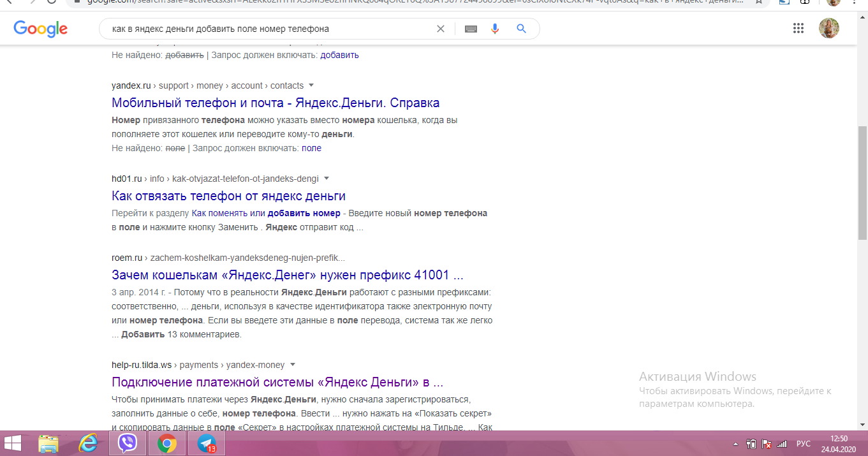
Task: Open the Google apps grid
Action: 798,28
